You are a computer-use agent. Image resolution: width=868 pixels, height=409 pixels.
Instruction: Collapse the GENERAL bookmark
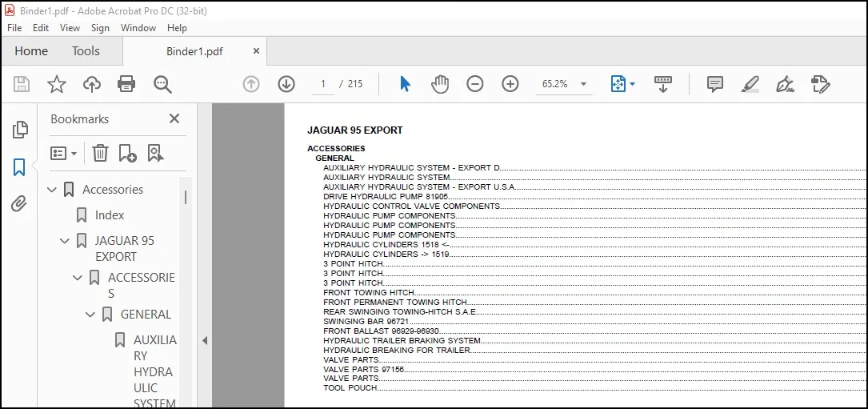90,315
